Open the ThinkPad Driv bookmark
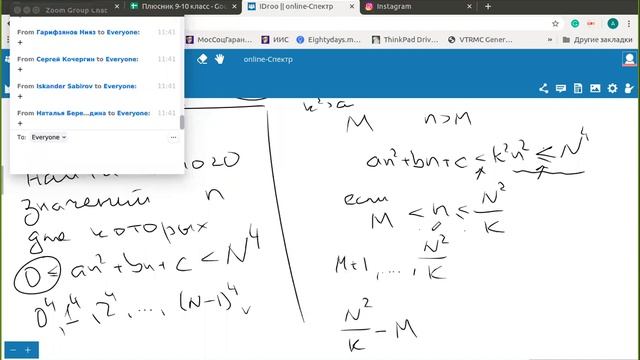This screenshot has height=360, width=640. pyautogui.click(x=405, y=40)
